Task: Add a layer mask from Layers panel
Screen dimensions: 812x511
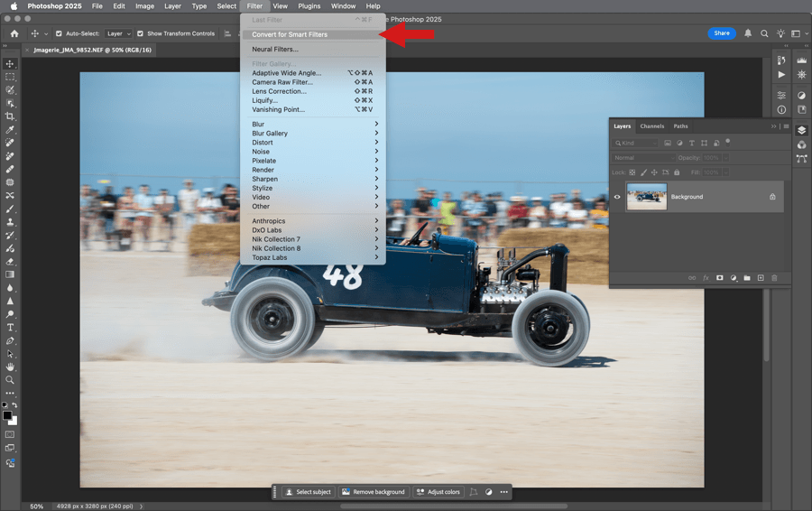Action: (x=720, y=278)
